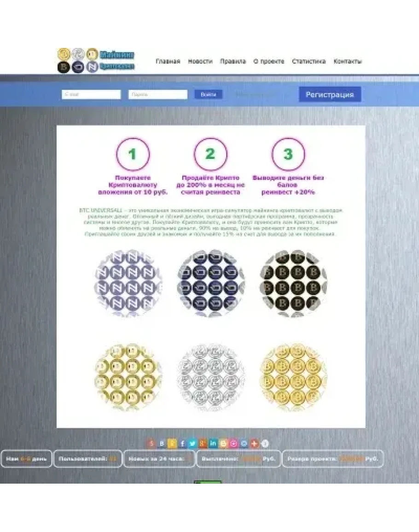The height and width of the screenshot is (532, 419).
Task: Click the Пароль password field
Action: pyautogui.click(x=158, y=94)
